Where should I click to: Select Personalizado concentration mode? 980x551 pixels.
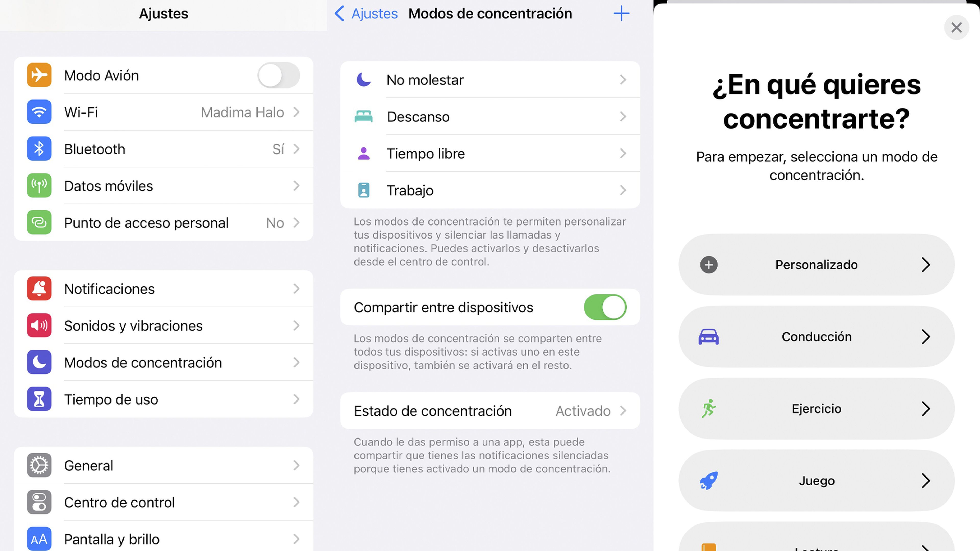(x=816, y=264)
